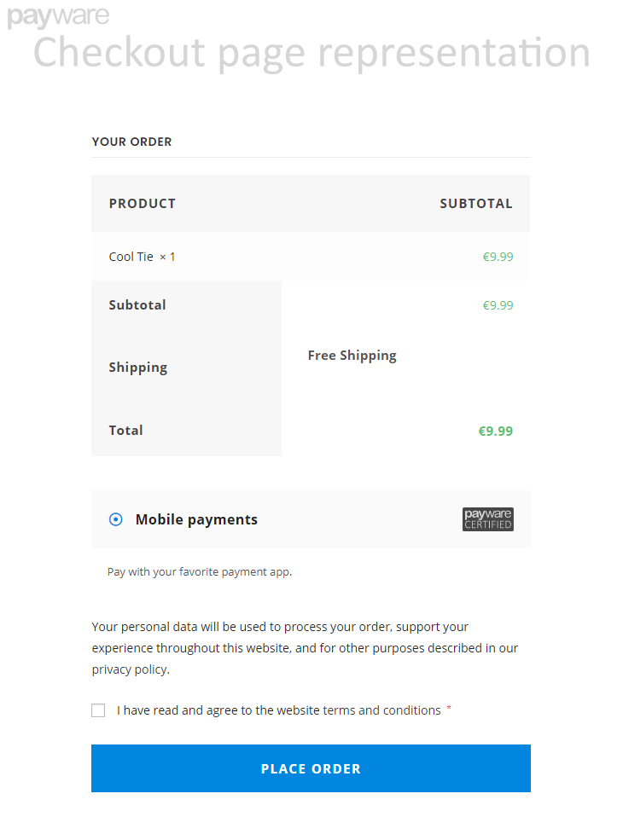The height and width of the screenshot is (840, 623).
Task: Click the terms and conditions label text
Action: point(279,710)
